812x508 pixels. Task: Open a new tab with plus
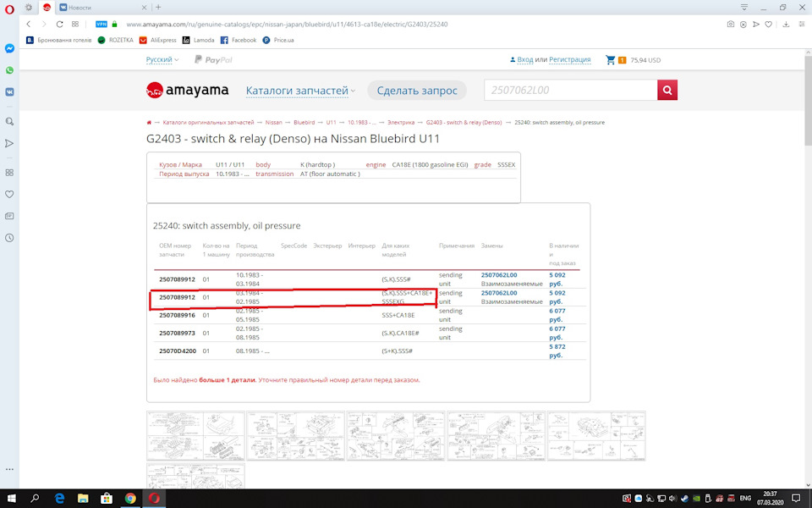click(158, 8)
